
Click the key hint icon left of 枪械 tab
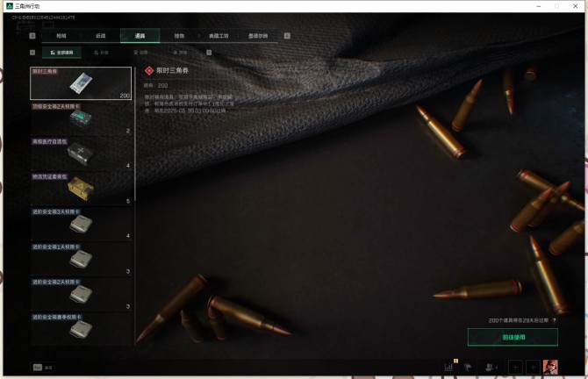click(32, 36)
